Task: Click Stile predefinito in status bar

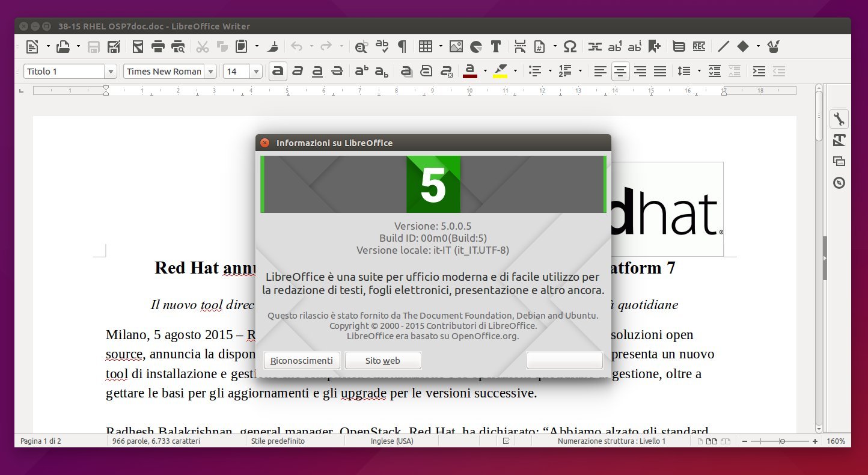Action: point(278,441)
